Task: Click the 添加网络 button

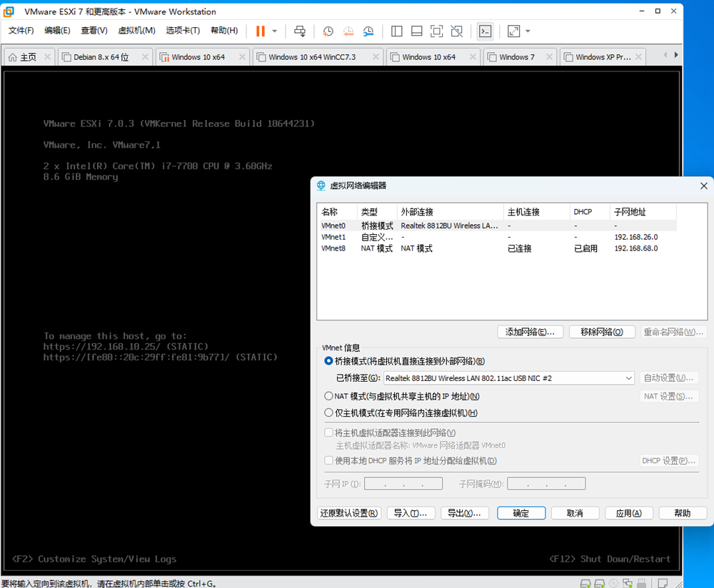Action: (x=531, y=332)
